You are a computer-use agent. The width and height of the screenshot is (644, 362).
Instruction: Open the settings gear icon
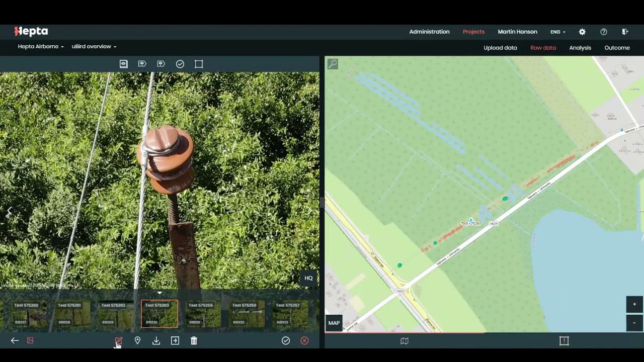(x=582, y=32)
